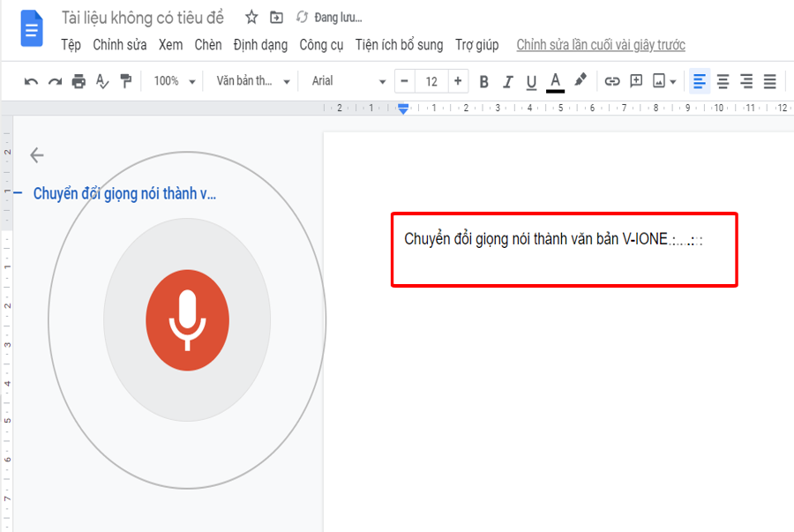The height and width of the screenshot is (532, 794).
Task: Increase font size with plus
Action: click(458, 81)
